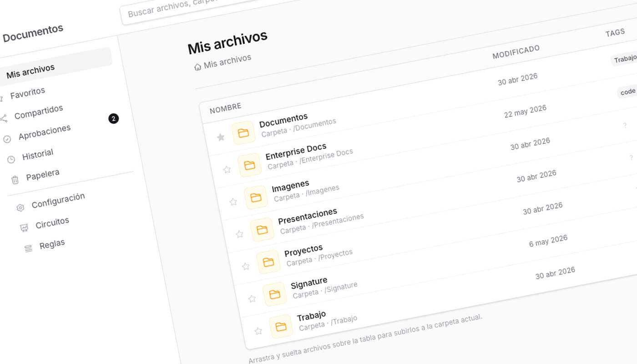The image size is (637, 364).
Task: Open Circuitos page
Action: 52,223
